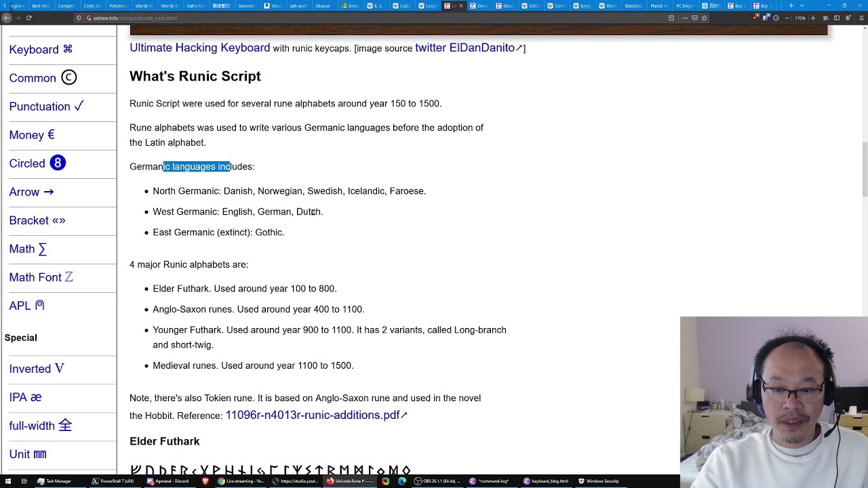The height and width of the screenshot is (488, 868).
Task: Click the browser back button
Action: tap(7, 18)
